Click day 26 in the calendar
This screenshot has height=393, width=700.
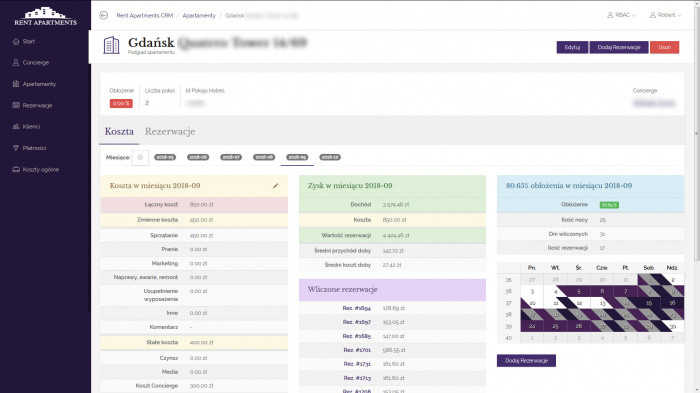(579, 326)
